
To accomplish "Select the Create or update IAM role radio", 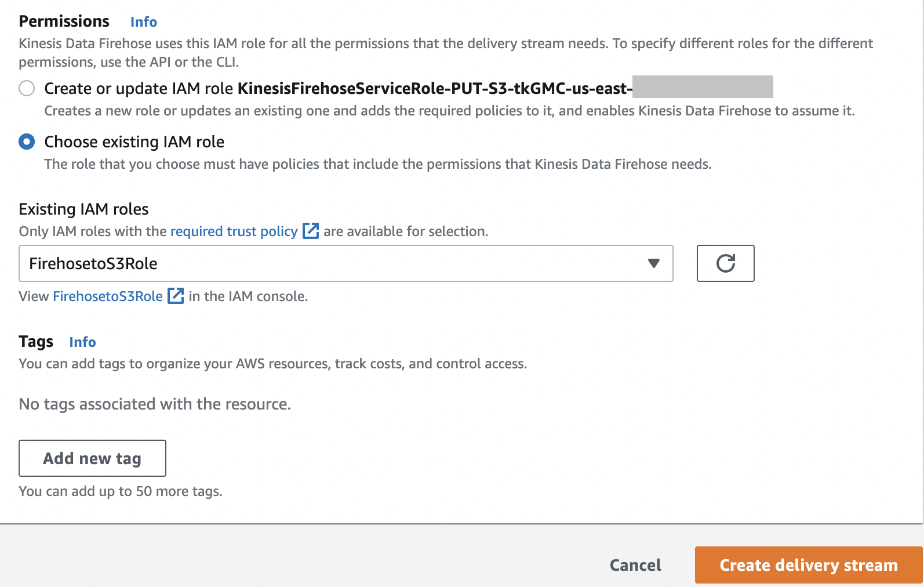I will click(x=27, y=88).
